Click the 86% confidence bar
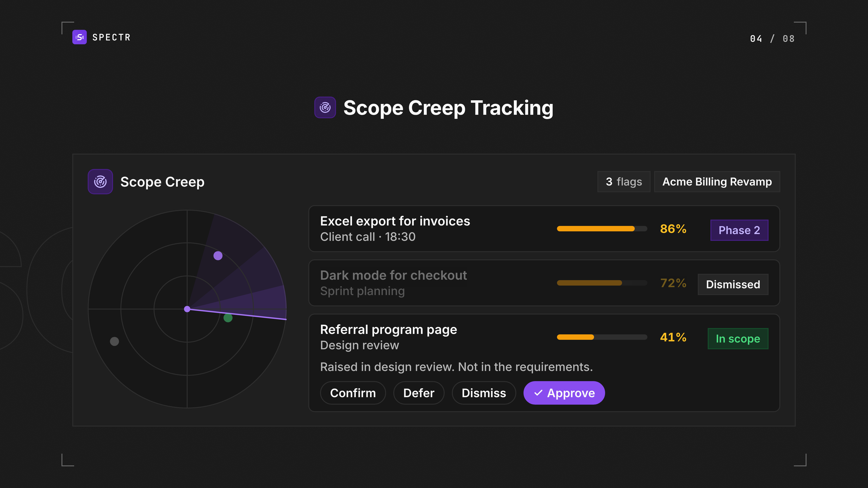 pos(602,229)
